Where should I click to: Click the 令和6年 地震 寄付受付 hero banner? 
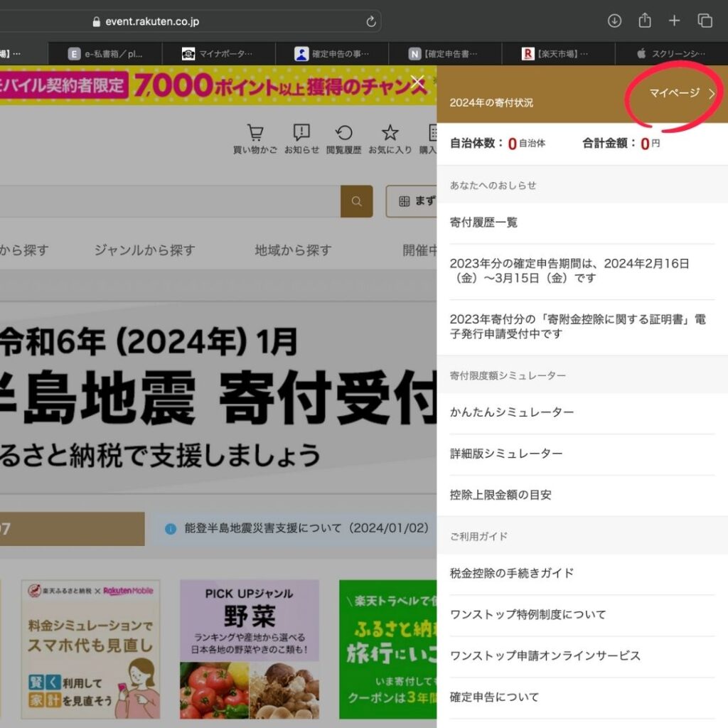218,397
